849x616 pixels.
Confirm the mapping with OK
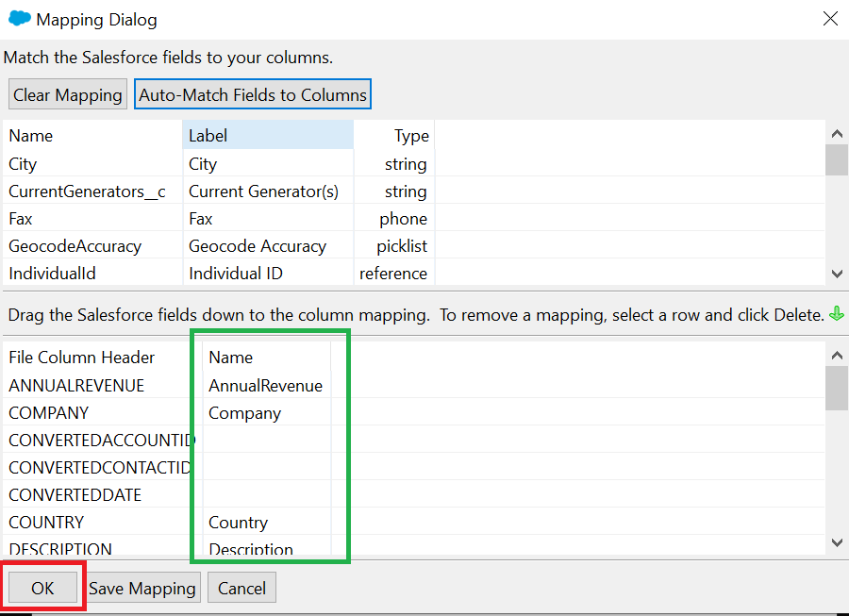coord(42,588)
